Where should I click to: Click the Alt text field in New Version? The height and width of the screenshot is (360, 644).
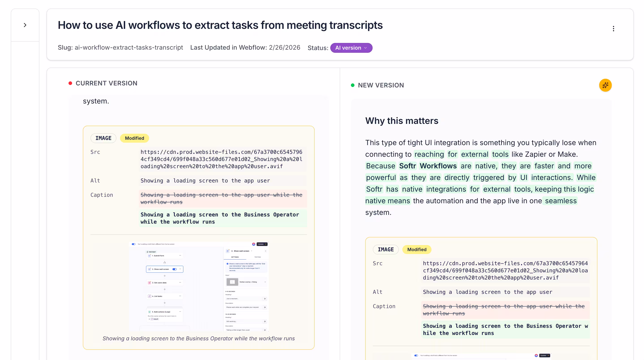[x=487, y=292]
